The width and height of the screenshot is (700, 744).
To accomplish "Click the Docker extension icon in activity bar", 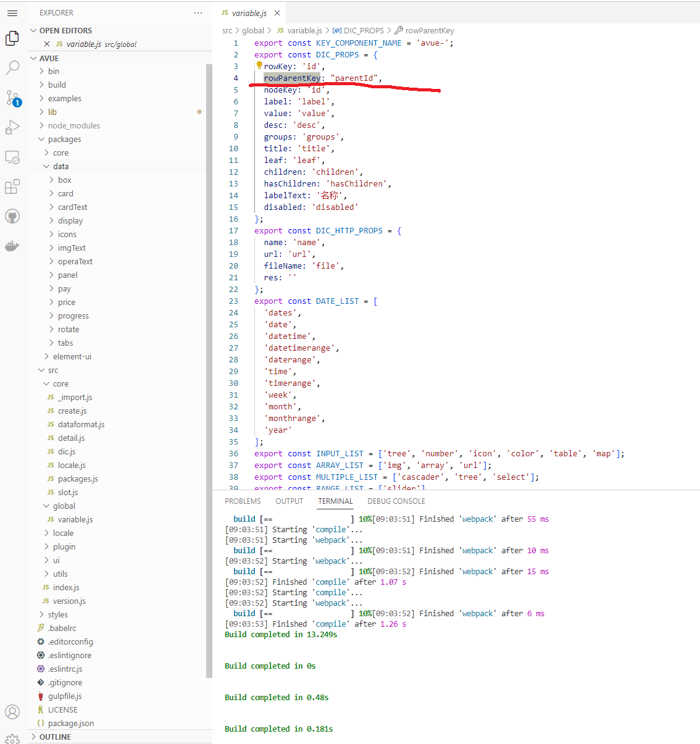I will (12, 246).
